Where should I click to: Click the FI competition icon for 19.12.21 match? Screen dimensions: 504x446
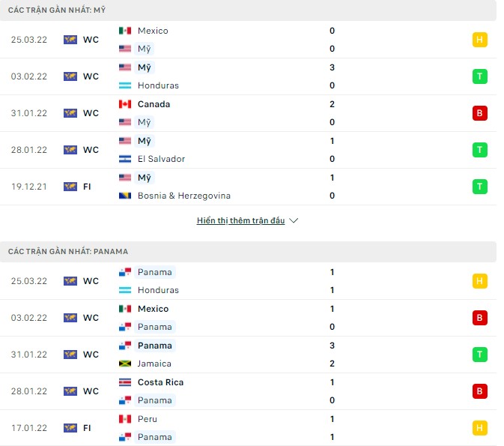pyautogui.click(x=70, y=187)
